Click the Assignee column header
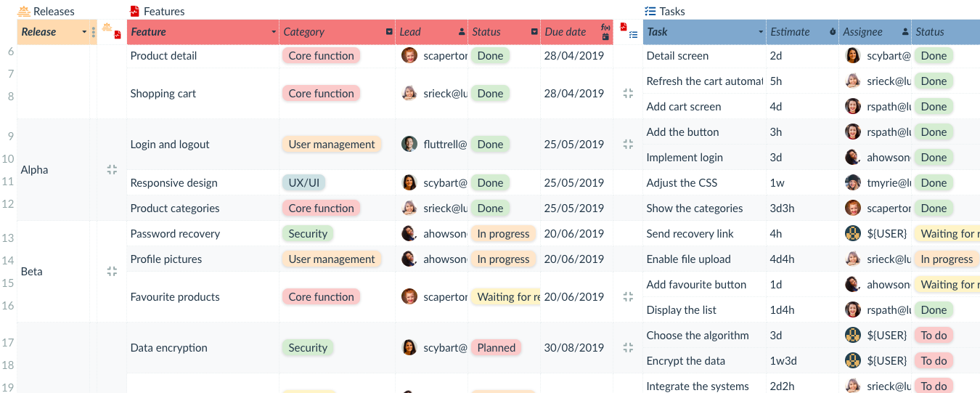 pyautogui.click(x=875, y=32)
